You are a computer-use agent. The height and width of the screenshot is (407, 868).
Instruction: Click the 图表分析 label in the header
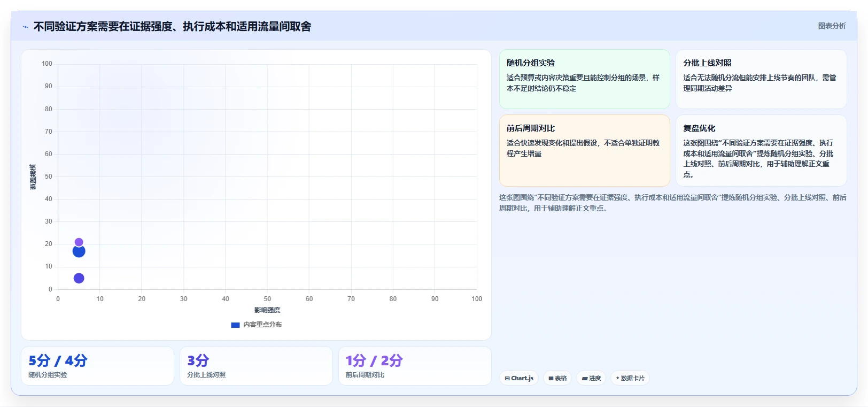coord(832,26)
